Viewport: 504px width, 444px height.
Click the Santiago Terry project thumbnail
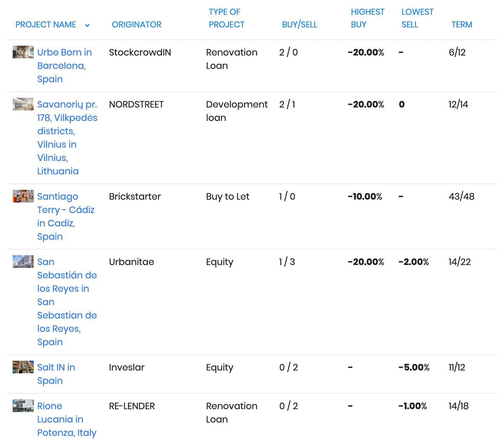[23, 196]
